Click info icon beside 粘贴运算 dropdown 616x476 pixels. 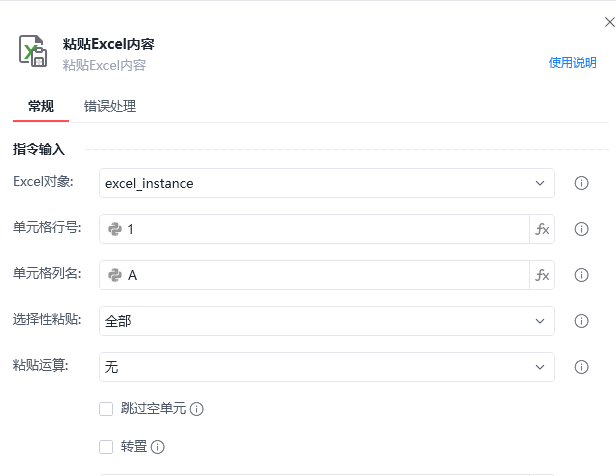(x=581, y=367)
